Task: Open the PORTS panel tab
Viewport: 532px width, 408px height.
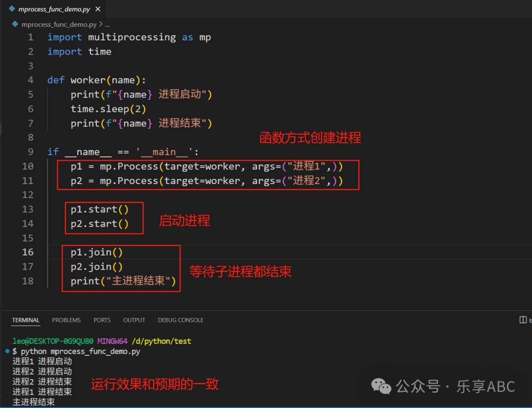Action: 102,320
